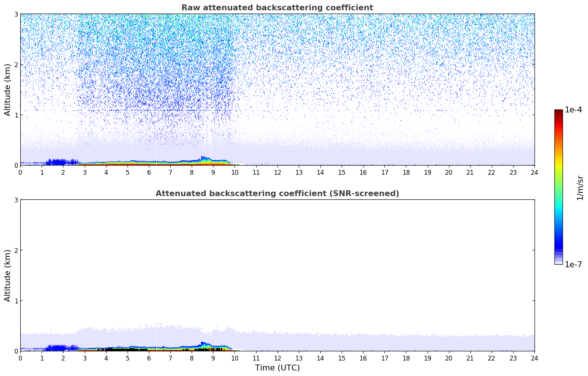Viewport: 588px width, 376px height.
Task: Click the colorbar's "1e-7" minimum label
Action: [x=573, y=264]
